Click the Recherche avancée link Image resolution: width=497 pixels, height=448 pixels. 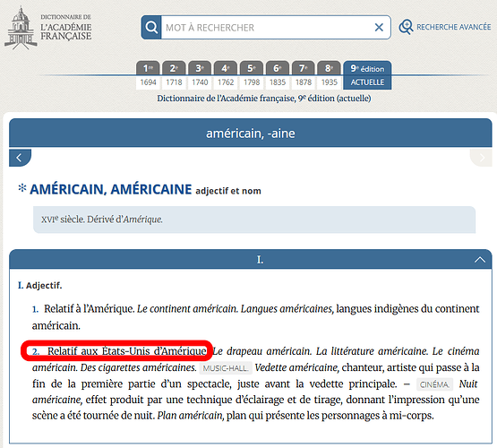(x=454, y=27)
